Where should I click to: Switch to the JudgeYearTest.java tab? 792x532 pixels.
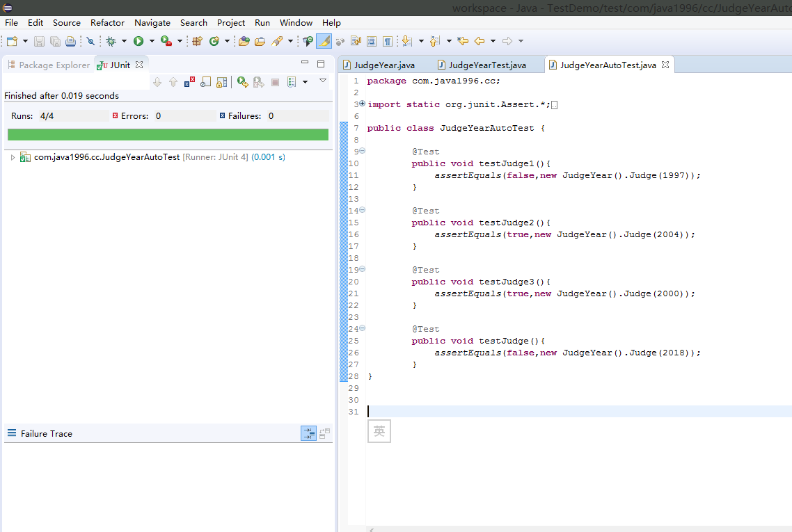487,65
